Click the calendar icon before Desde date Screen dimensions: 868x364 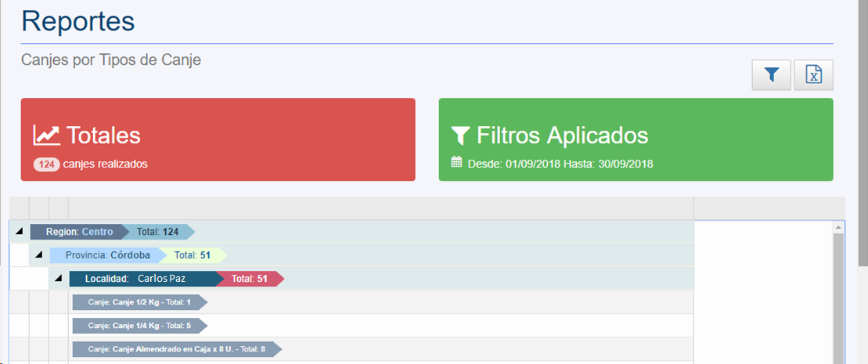(x=458, y=163)
